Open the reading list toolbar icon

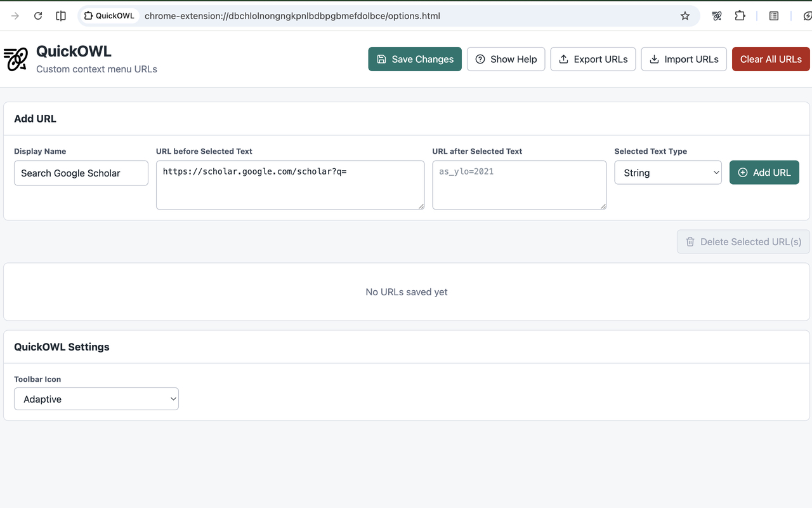tap(774, 16)
